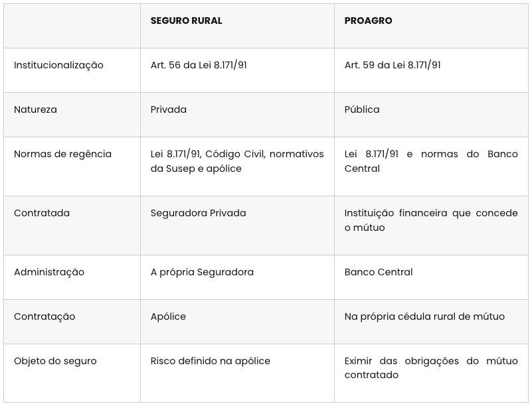Select the Administração row label
The height and width of the screenshot is (406, 532).
(x=49, y=272)
